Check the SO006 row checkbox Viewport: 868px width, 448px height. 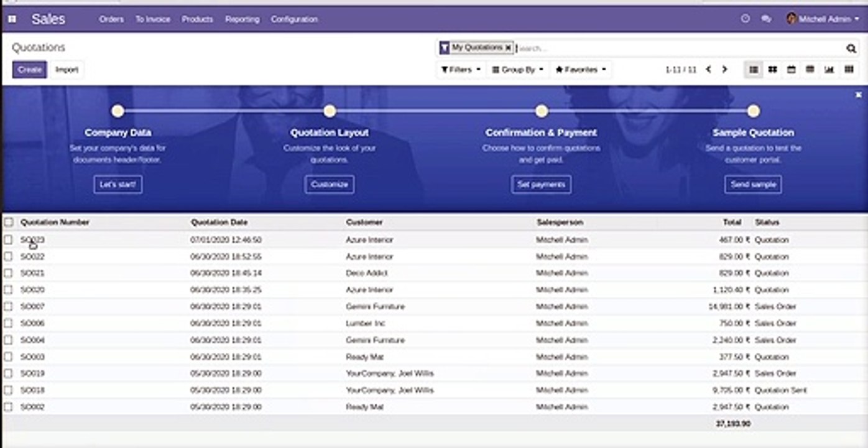(x=9, y=323)
